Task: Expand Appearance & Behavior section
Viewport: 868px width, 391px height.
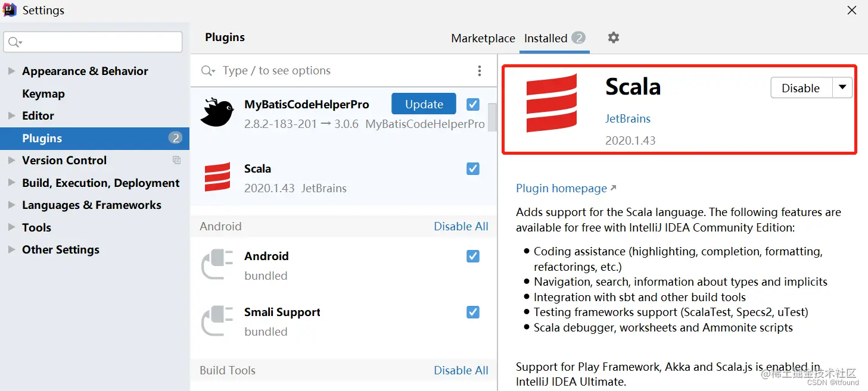Action: click(11, 71)
